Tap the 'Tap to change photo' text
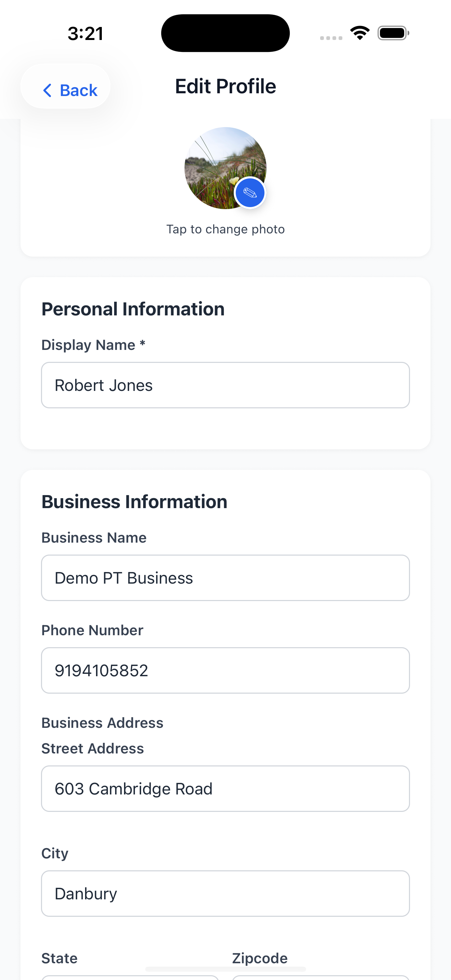451x980 pixels. [225, 229]
